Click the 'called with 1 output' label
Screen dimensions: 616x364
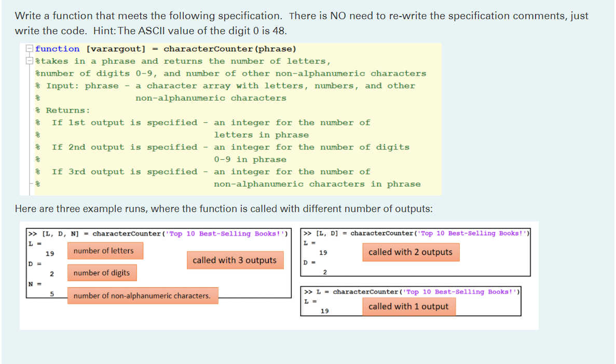[409, 306]
